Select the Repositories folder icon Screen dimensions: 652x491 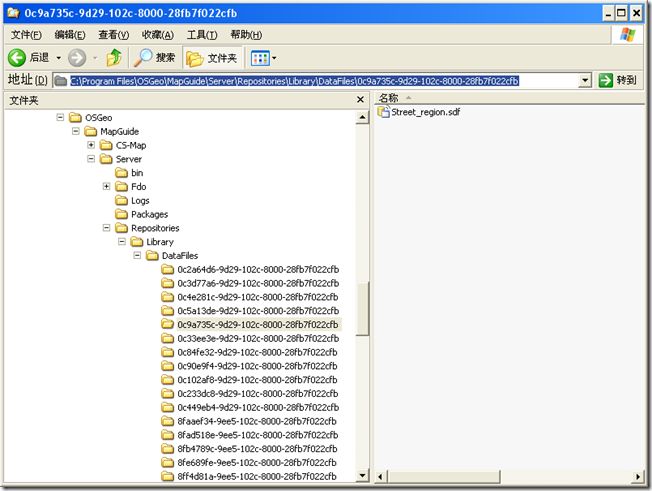coord(121,228)
